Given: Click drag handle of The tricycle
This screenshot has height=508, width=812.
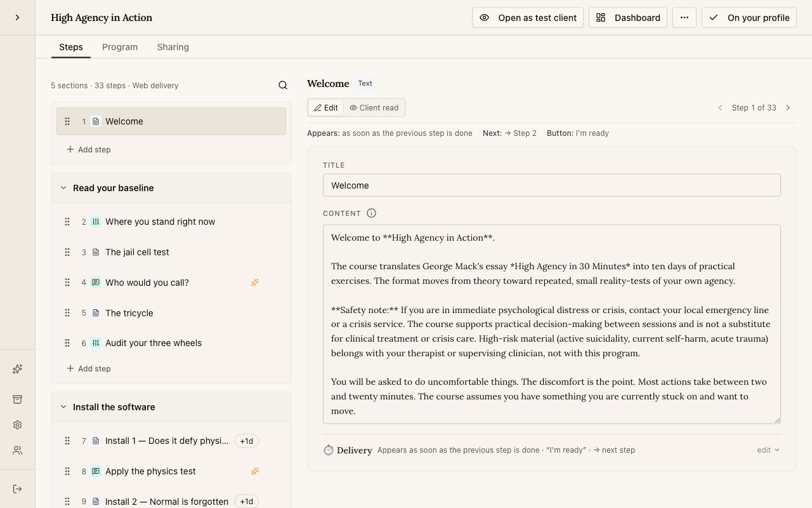Looking at the screenshot, I should (67, 313).
